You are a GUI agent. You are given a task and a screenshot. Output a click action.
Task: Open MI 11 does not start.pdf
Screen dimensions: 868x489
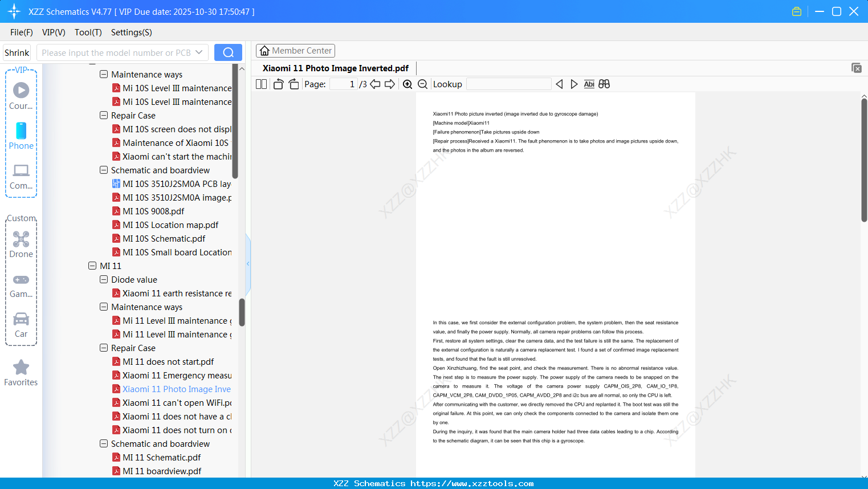[x=163, y=362]
